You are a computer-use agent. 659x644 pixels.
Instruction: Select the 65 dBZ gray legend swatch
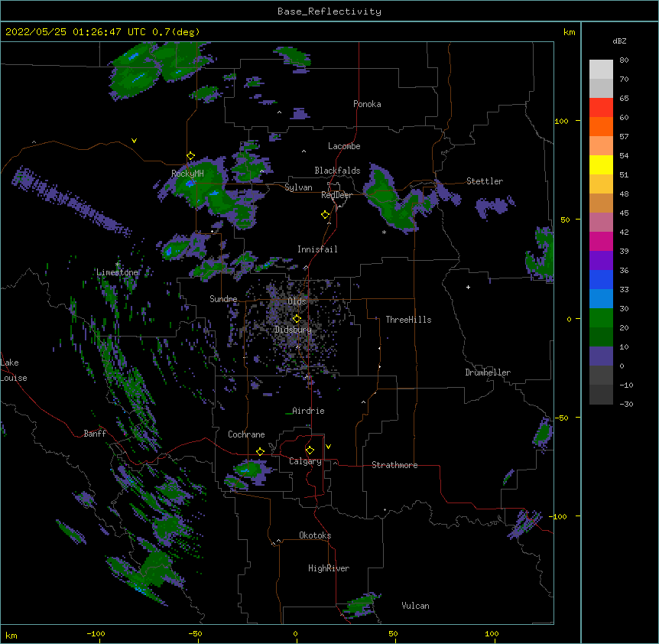click(601, 88)
